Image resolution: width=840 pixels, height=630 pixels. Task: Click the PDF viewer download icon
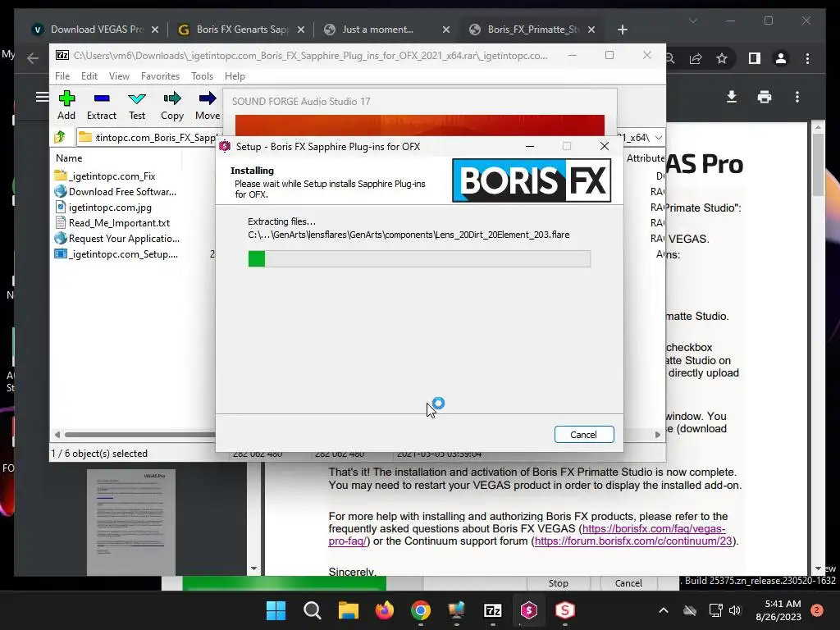(731, 97)
